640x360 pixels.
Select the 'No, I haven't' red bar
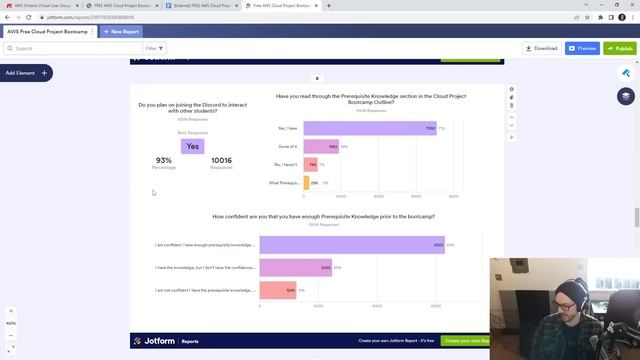(311, 164)
